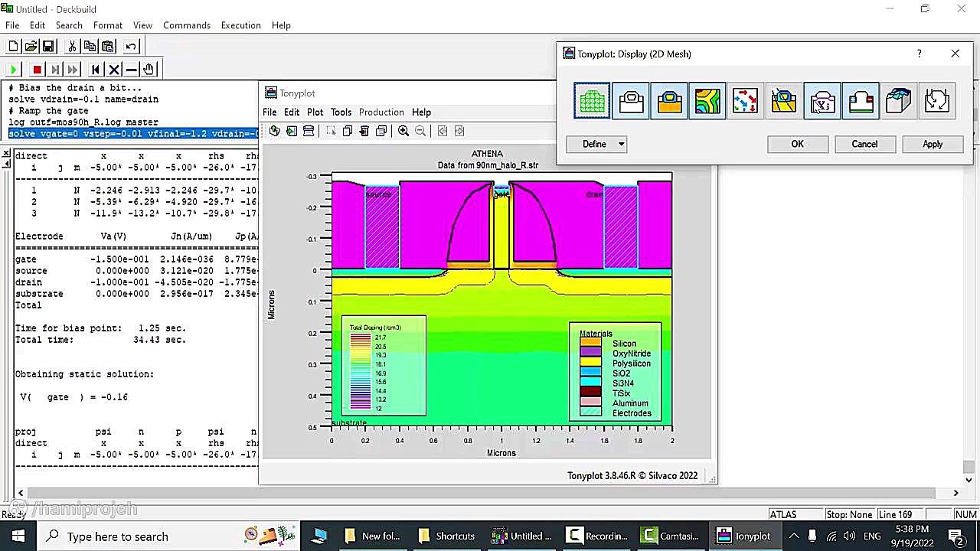Click the Zoom in magnifier in Tonyplot

(403, 131)
